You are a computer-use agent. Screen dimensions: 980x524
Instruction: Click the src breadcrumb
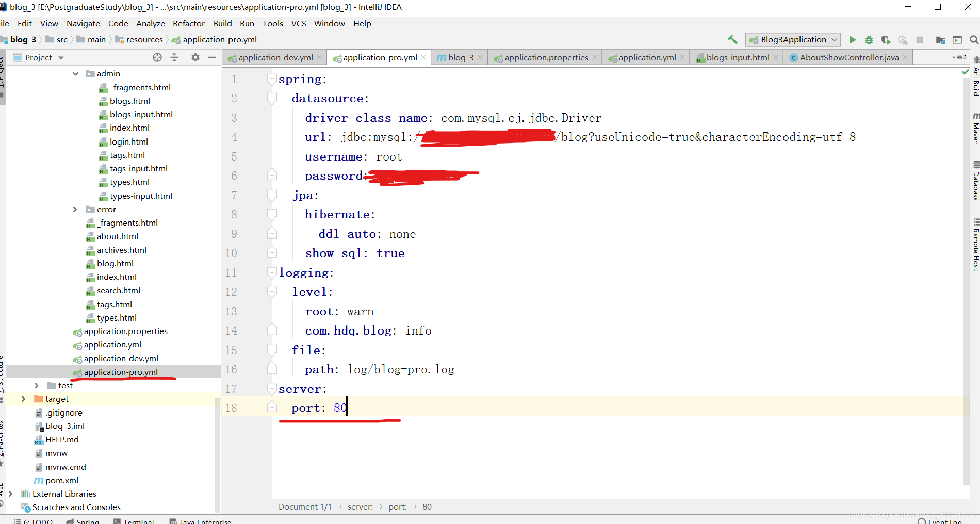[x=56, y=40]
